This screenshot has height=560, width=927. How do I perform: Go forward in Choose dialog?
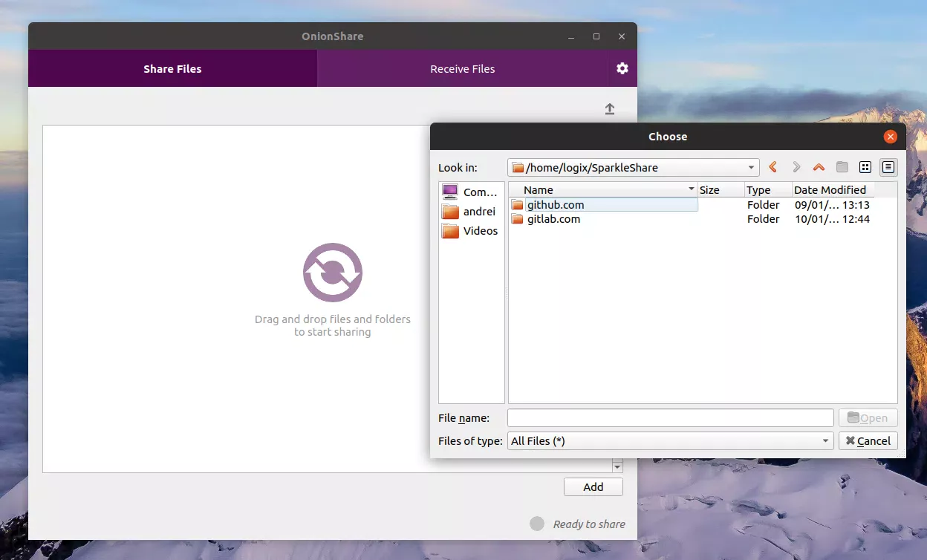click(x=796, y=167)
